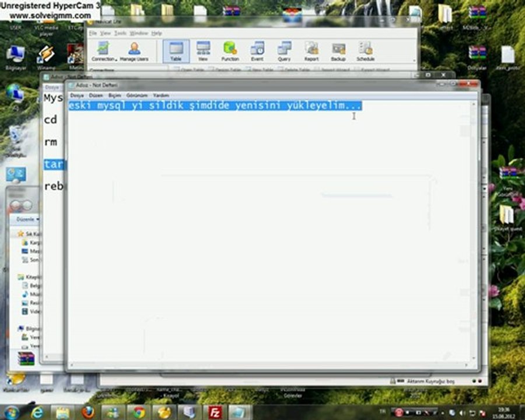Open Düzen menu in front Notepad

pos(96,96)
